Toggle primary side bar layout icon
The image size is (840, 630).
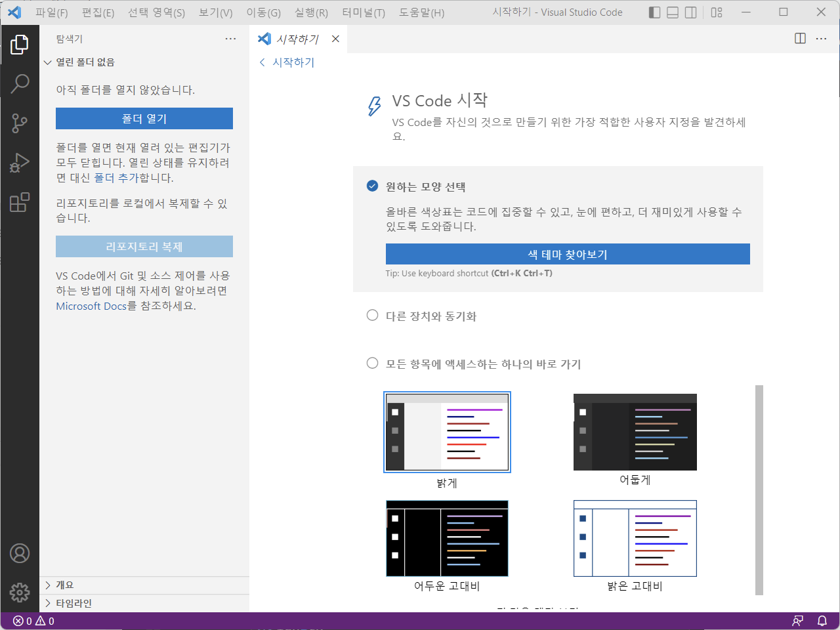point(654,12)
